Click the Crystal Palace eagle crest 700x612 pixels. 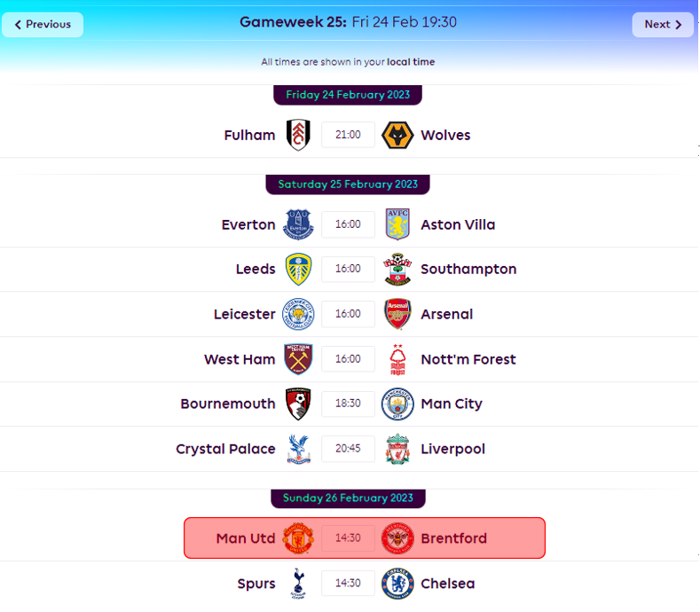(298, 449)
